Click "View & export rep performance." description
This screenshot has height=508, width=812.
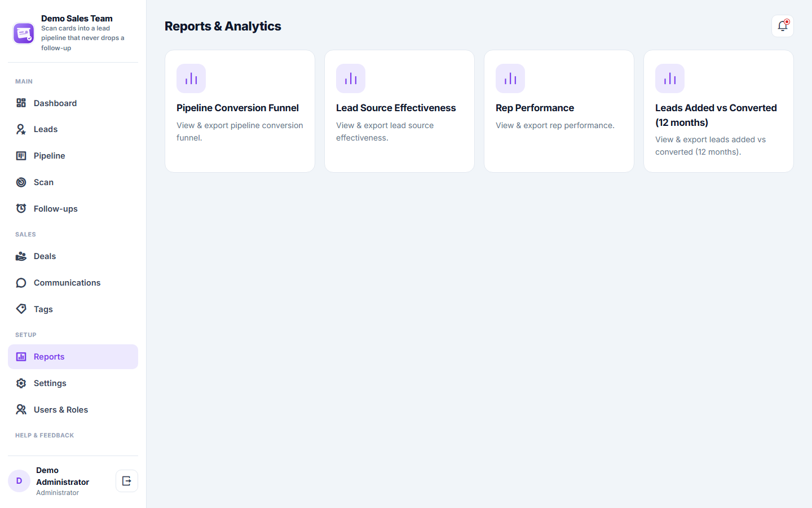(x=555, y=125)
